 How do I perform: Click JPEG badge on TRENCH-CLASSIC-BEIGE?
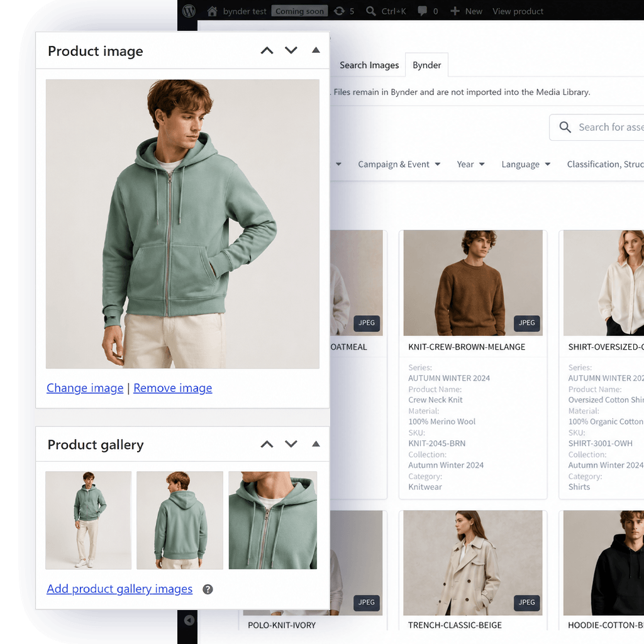click(x=526, y=602)
